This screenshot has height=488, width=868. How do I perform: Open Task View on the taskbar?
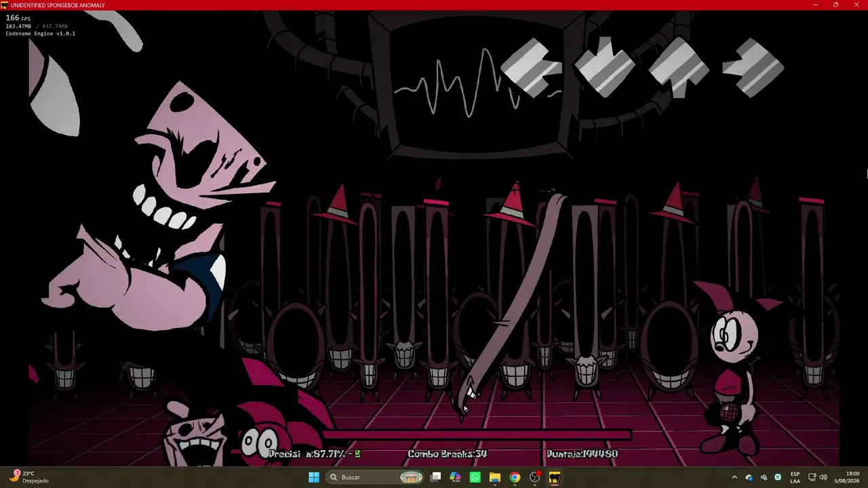[x=435, y=477]
